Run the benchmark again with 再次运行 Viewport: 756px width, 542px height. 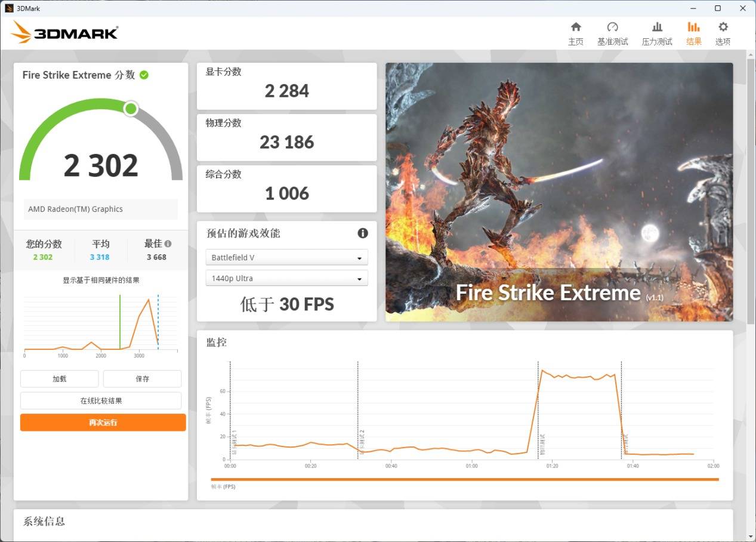point(103,423)
